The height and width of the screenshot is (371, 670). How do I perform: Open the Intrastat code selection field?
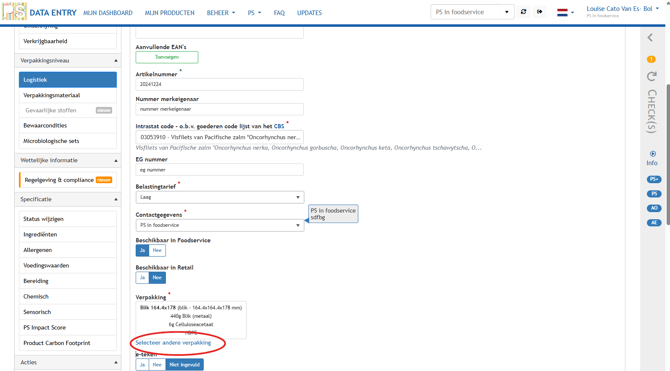[x=220, y=137]
